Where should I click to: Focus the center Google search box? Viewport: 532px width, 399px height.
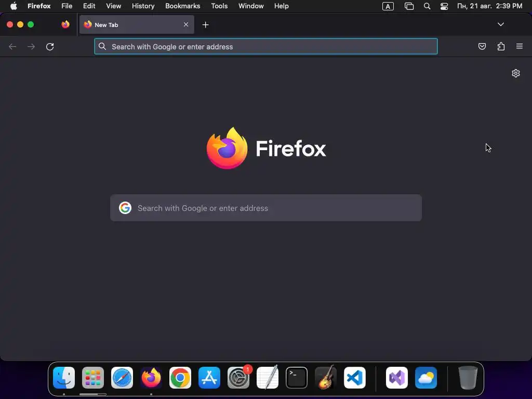[x=265, y=208]
